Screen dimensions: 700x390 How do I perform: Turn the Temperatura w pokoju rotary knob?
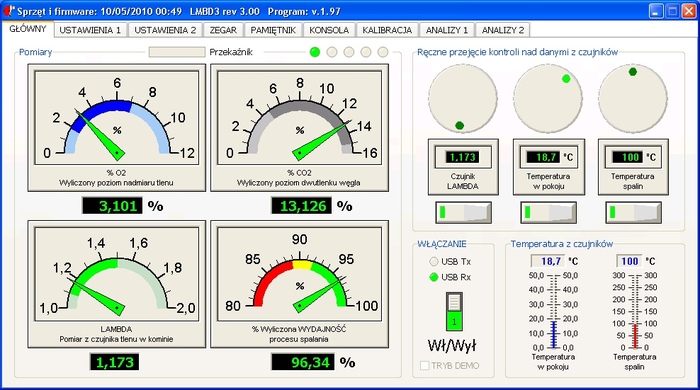tap(548, 99)
